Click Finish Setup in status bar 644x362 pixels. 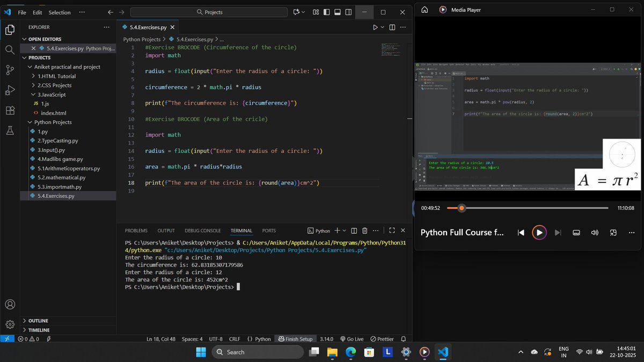(x=295, y=339)
